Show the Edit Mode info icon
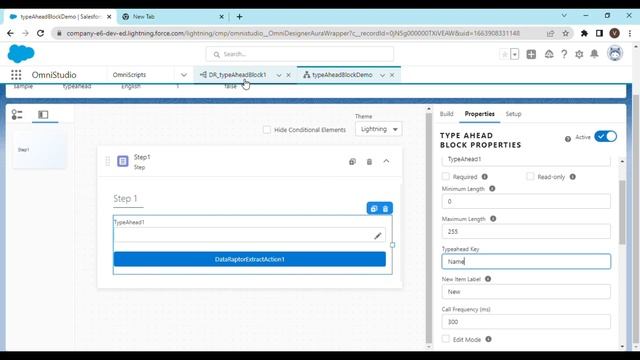Image resolution: width=640 pixels, height=360 pixels. [488, 339]
